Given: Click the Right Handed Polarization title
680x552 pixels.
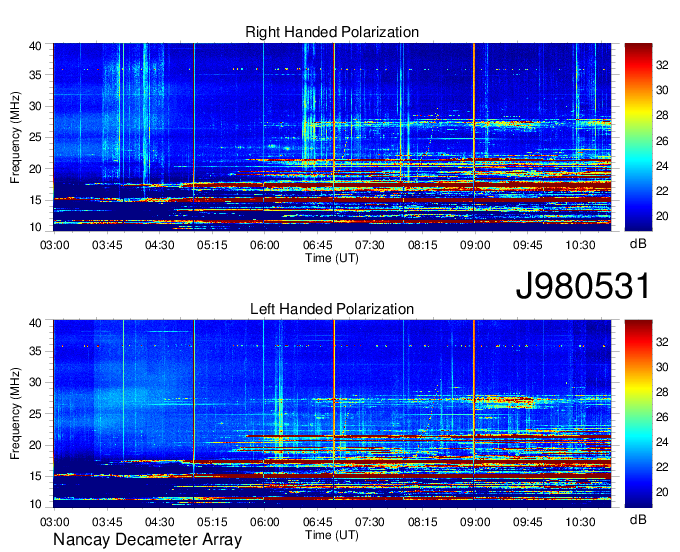Looking at the screenshot, I should [x=332, y=32].
